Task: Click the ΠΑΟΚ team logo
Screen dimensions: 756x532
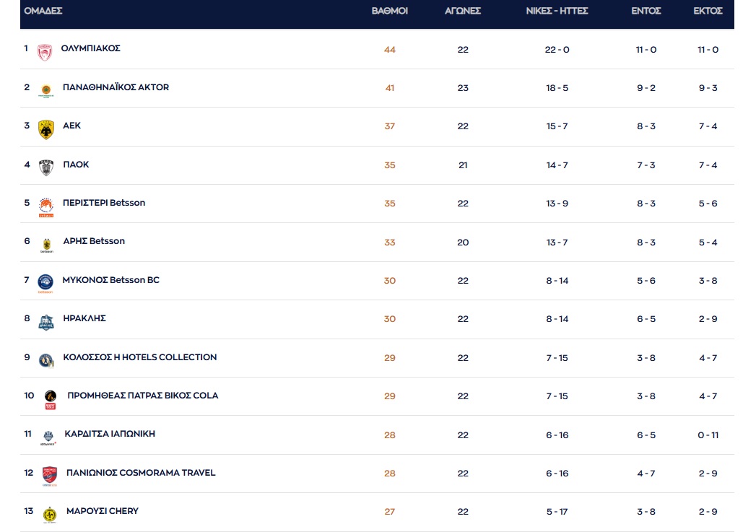Action: click(45, 167)
